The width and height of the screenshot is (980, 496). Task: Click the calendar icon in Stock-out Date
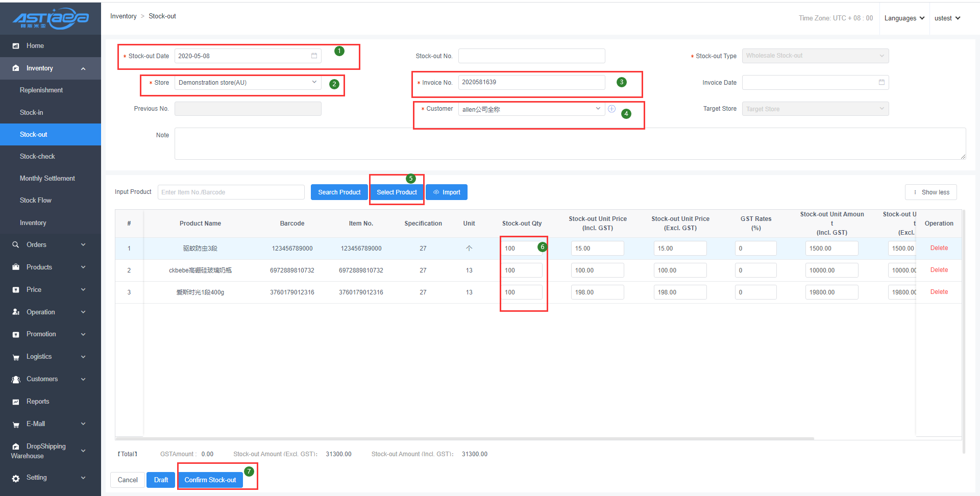(314, 56)
